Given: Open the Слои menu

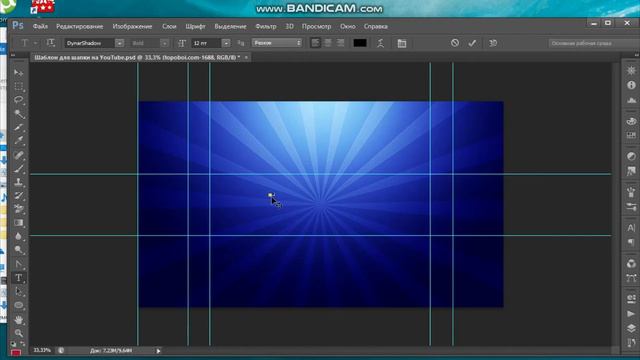Looking at the screenshot, I should tap(169, 26).
